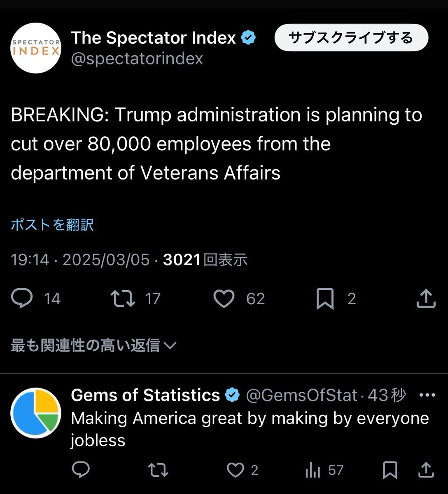This screenshot has width=448, height=494.
Task: Open the @GemsOfStat handle
Action: tap(301, 395)
